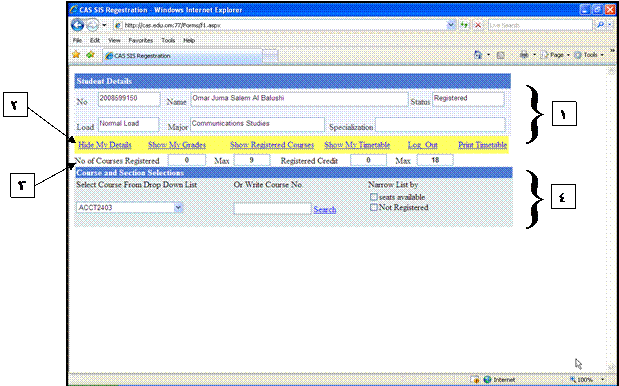Click the Home icon in command bar
619x386 pixels.
478,55
